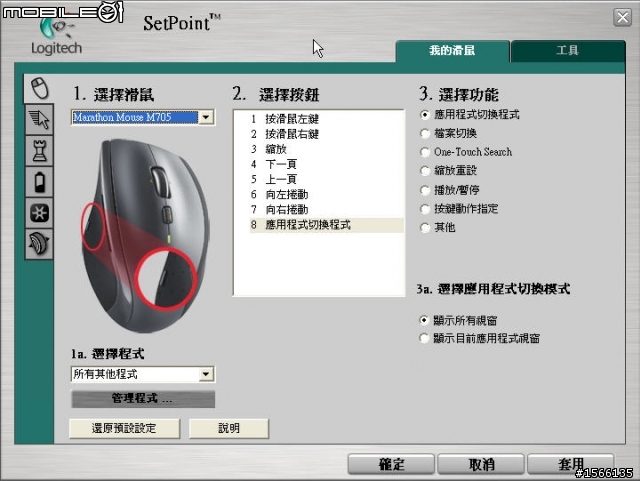Close the SetPoint window
The width and height of the screenshot is (640, 481).
[x=622, y=18]
